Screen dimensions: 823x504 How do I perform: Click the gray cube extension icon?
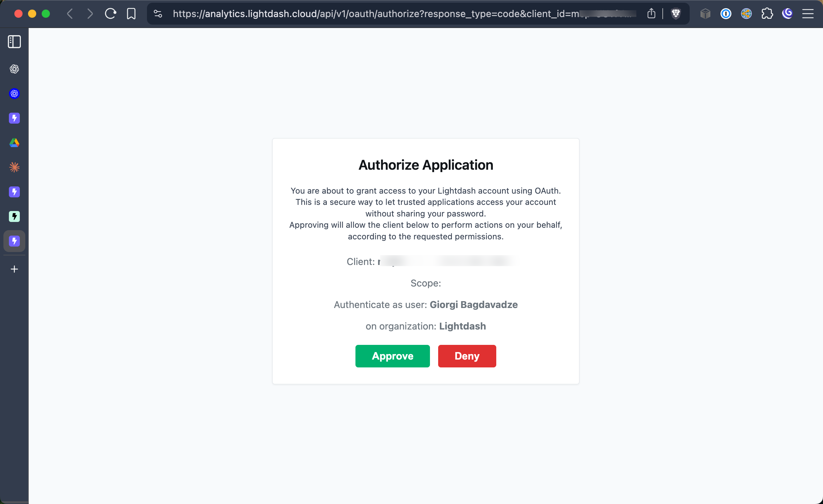click(x=705, y=14)
